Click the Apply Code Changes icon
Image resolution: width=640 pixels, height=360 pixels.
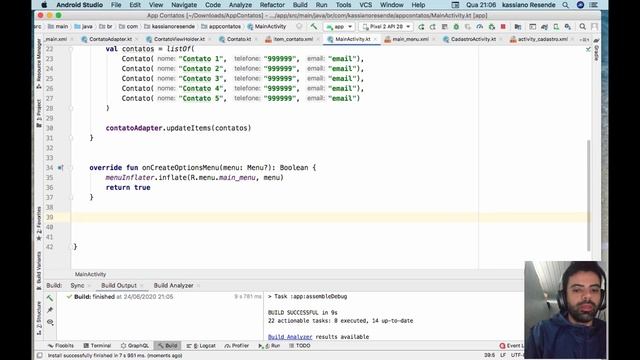[x=444, y=27]
